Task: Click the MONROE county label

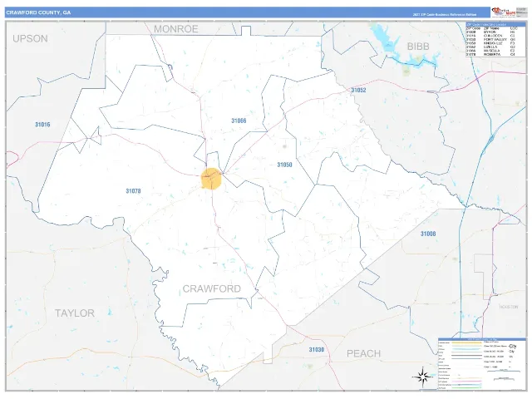Action: pos(175,29)
